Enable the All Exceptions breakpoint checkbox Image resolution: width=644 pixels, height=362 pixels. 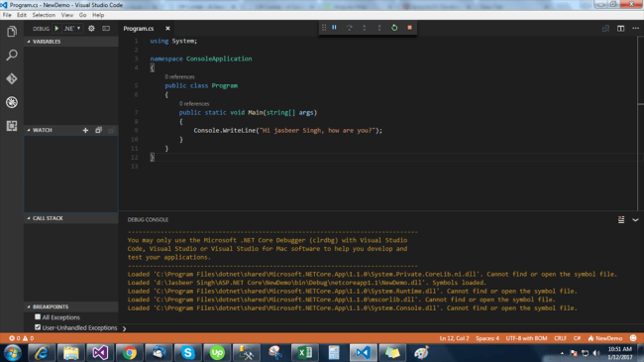coord(38,316)
